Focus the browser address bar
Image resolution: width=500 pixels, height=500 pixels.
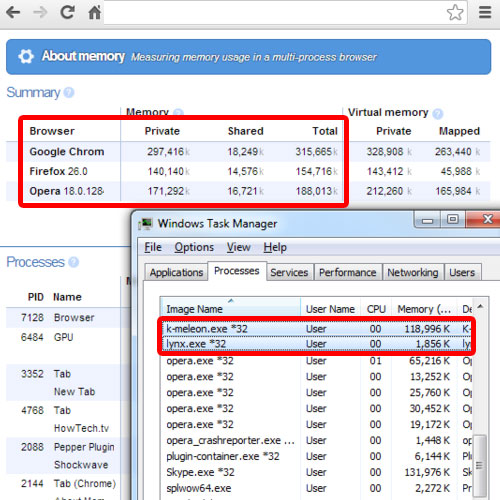[274, 13]
